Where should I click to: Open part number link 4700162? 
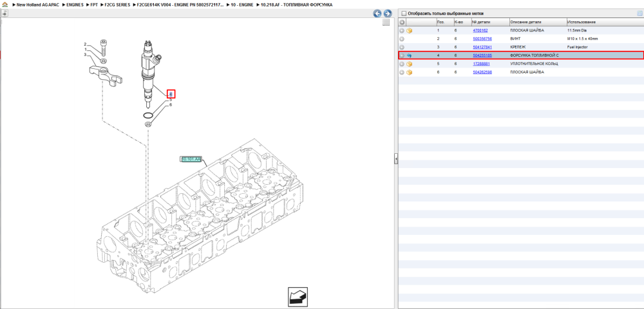[x=480, y=30]
